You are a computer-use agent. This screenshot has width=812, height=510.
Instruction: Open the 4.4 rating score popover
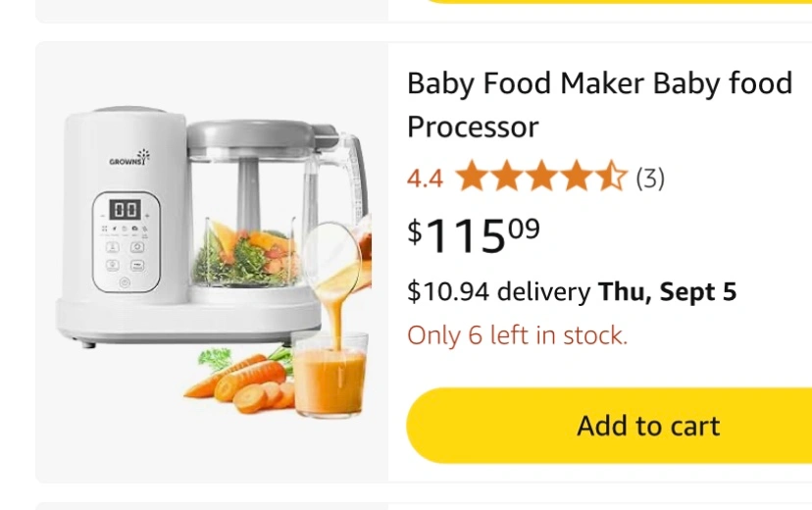pyautogui.click(x=425, y=179)
